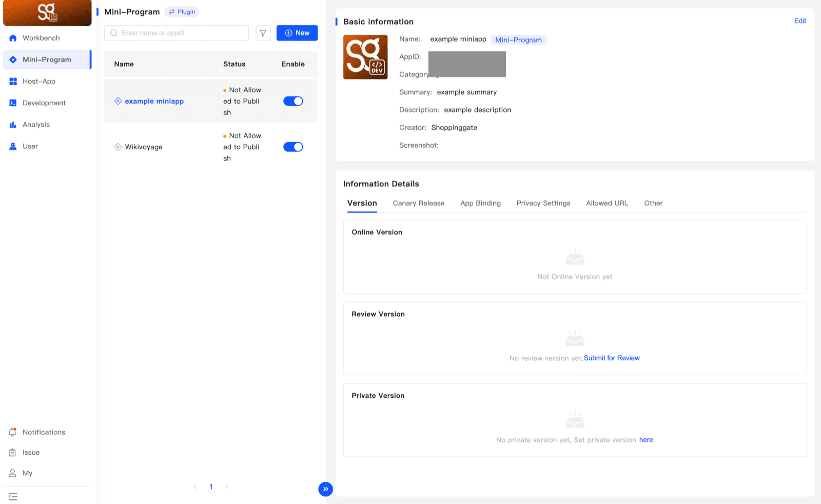Image resolution: width=821 pixels, height=504 pixels.
Task: Select the Version tab
Action: tap(362, 203)
